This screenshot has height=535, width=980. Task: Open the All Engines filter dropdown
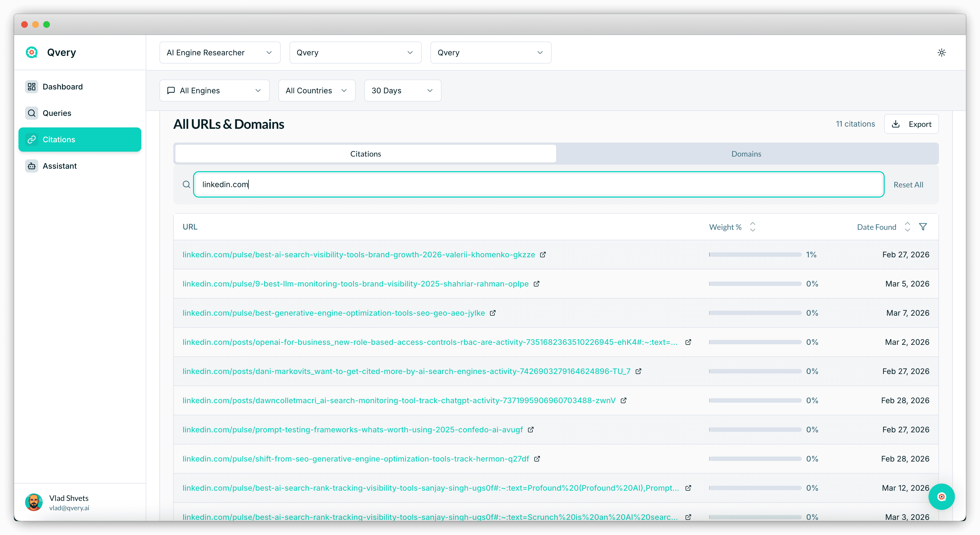(x=214, y=91)
